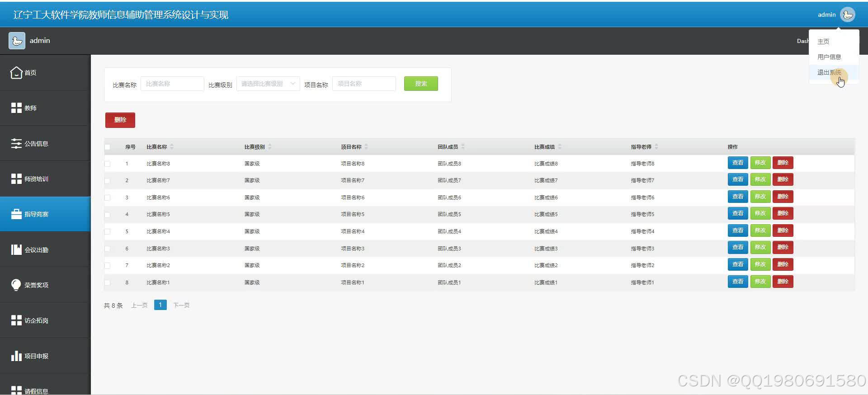Open the 师资培训 sidebar item
The height and width of the screenshot is (395, 868).
click(45, 179)
